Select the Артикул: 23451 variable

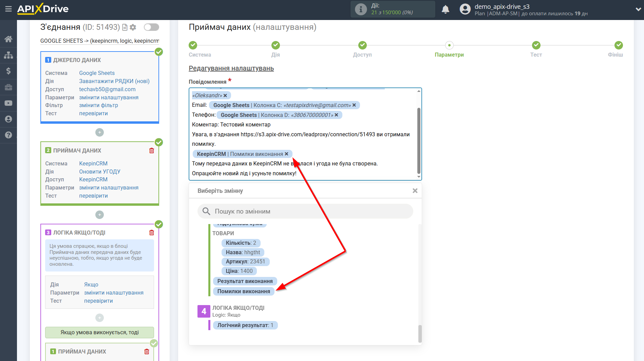pyautogui.click(x=245, y=262)
